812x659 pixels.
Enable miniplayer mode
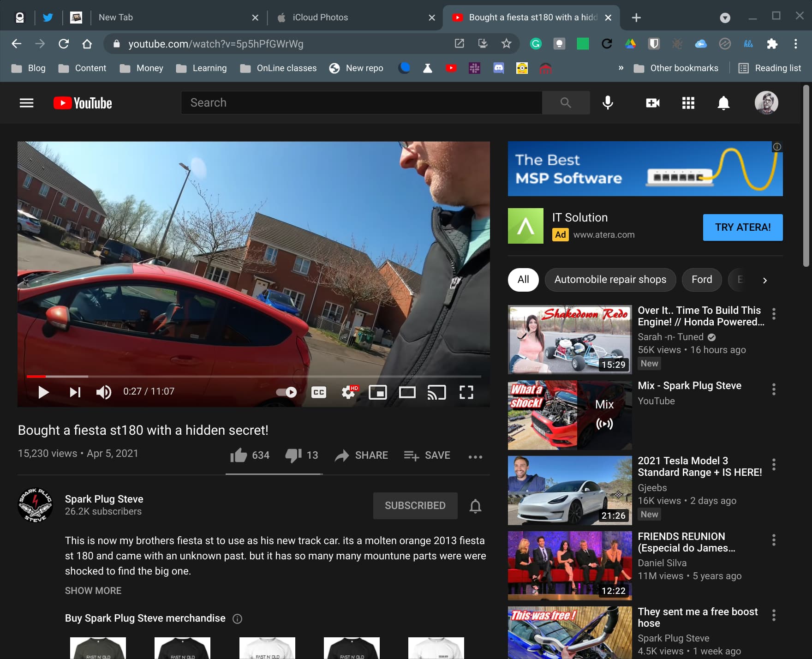pos(378,392)
